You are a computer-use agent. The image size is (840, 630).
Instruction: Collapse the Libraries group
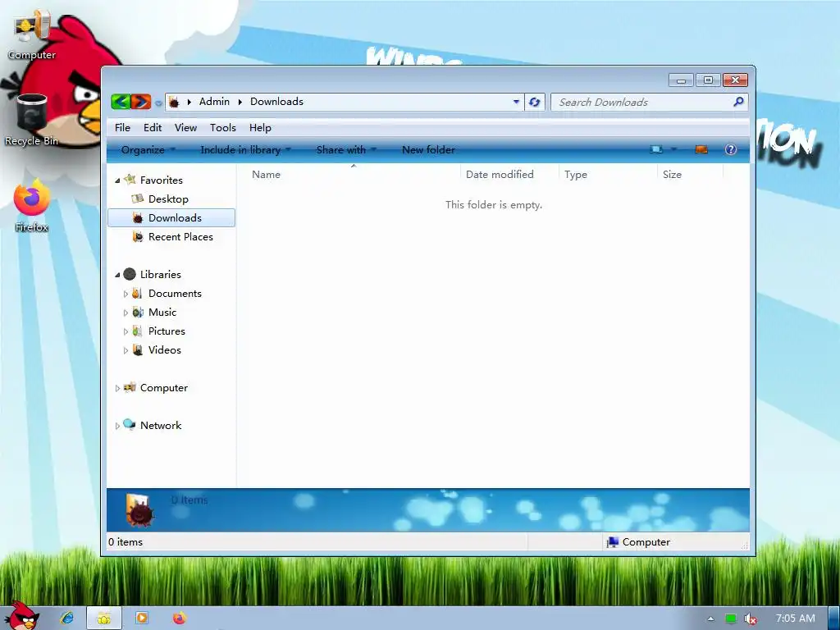pos(117,275)
